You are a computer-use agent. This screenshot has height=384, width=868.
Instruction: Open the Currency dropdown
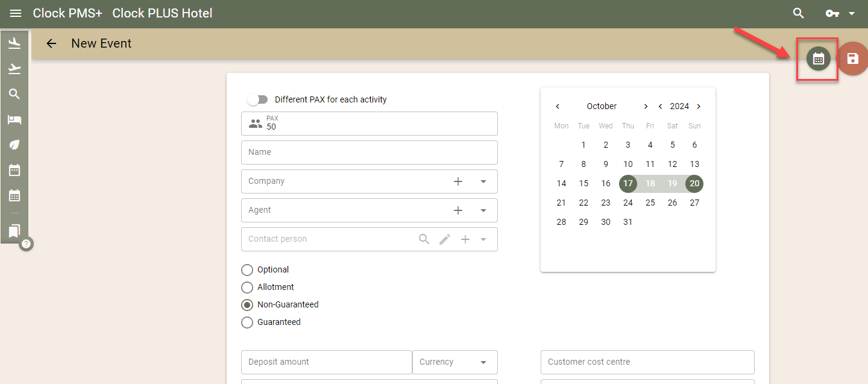coord(455,362)
